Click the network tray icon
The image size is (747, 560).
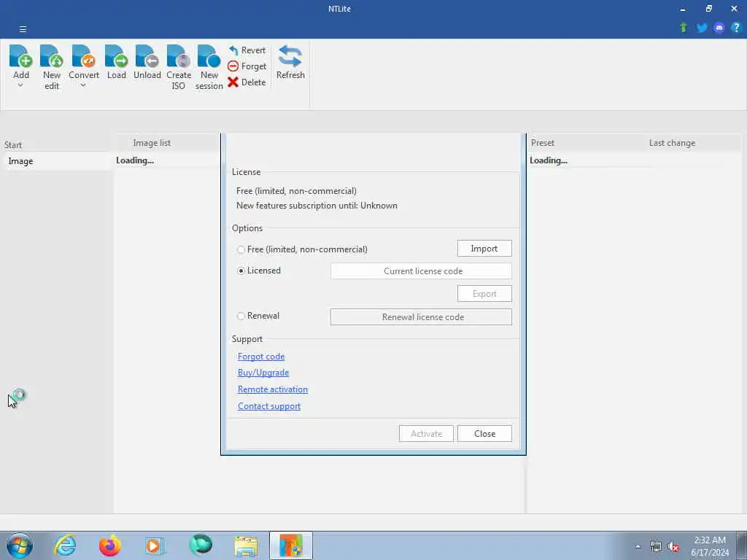(656, 547)
